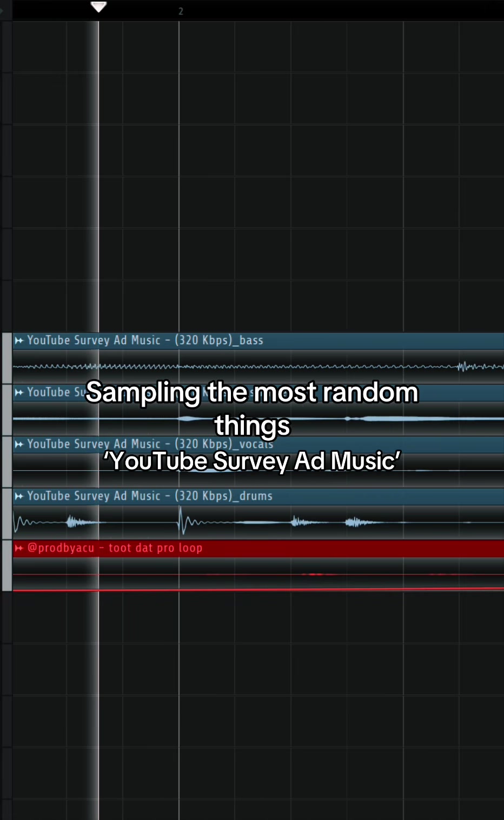Screen dimensions: 504x820
Task: Open the clip menu icon of the _vocals clip
Action: click(x=19, y=444)
